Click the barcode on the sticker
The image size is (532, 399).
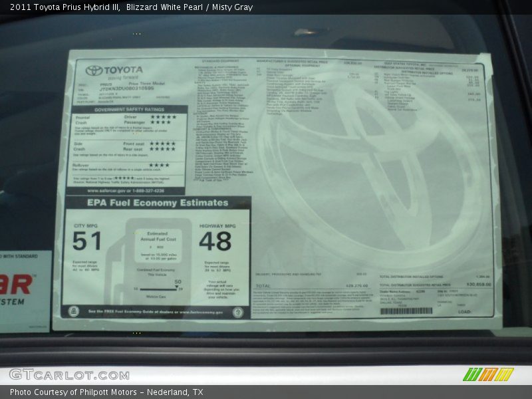tap(406, 311)
